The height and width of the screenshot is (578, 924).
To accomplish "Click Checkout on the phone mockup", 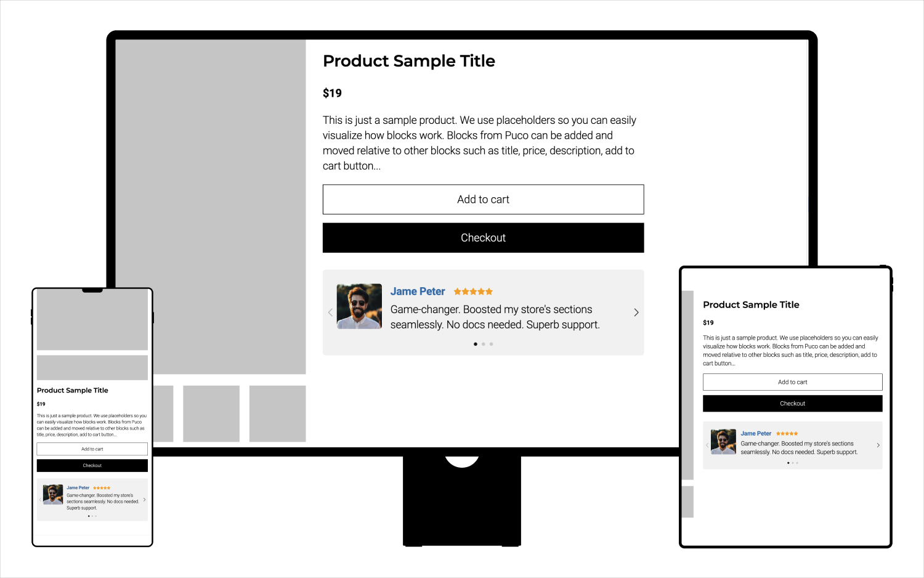I will (x=92, y=465).
